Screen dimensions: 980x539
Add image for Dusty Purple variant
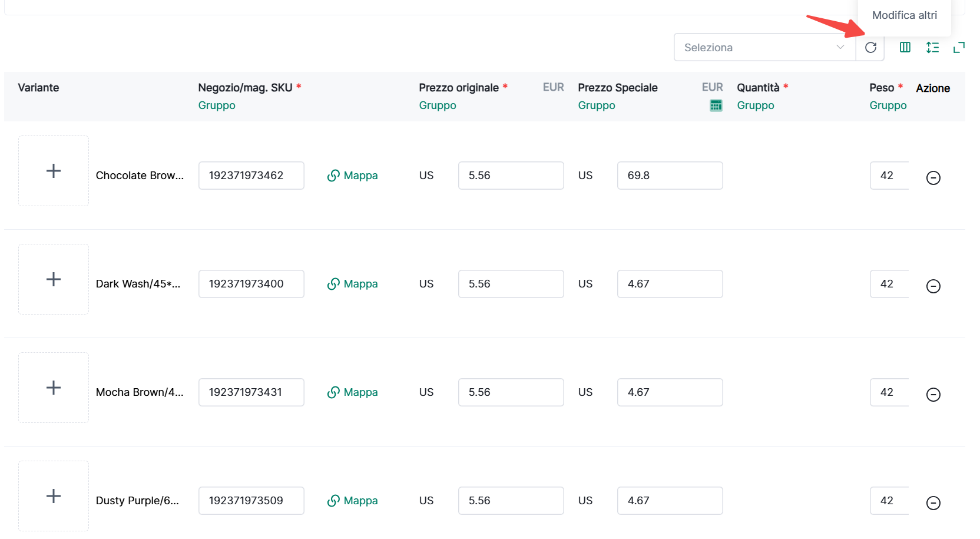pos(54,496)
